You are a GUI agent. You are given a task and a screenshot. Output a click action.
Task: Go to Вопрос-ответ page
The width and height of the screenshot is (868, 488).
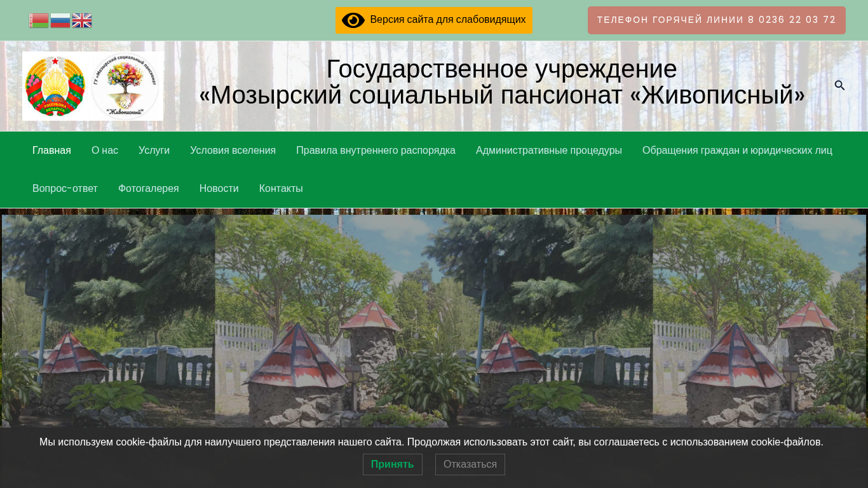65,189
